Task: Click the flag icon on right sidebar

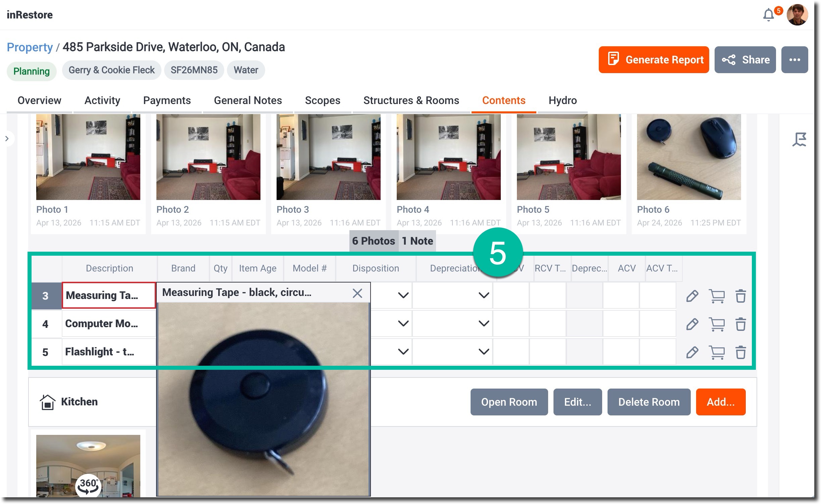Action: [799, 139]
